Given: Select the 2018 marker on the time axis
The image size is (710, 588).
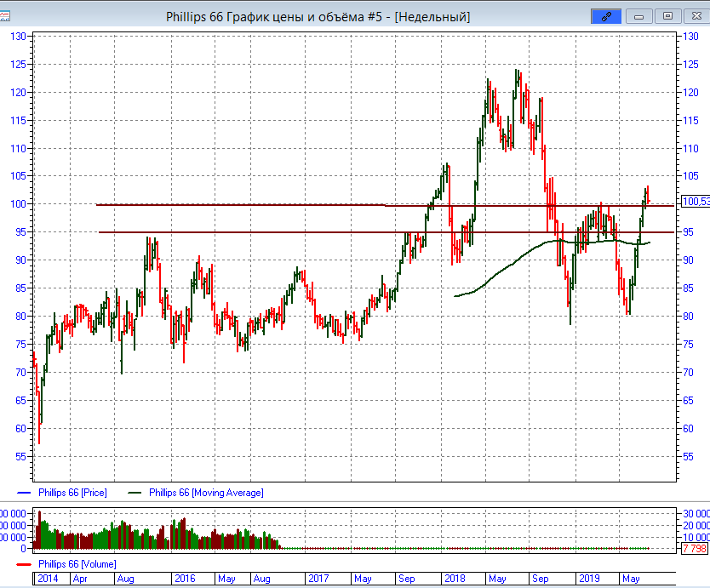Looking at the screenshot, I should [x=453, y=579].
